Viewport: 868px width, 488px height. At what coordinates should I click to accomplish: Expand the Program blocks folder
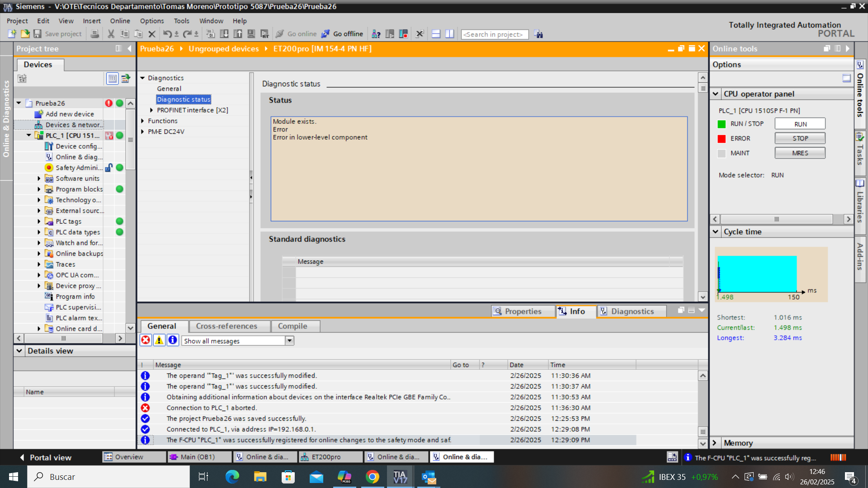[39, 189]
